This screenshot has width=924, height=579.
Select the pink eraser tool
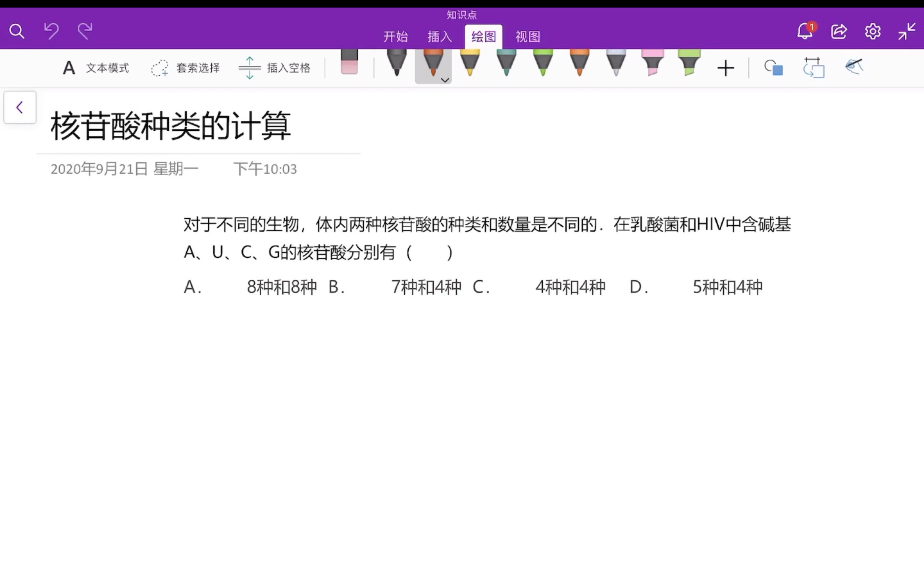pos(349,62)
